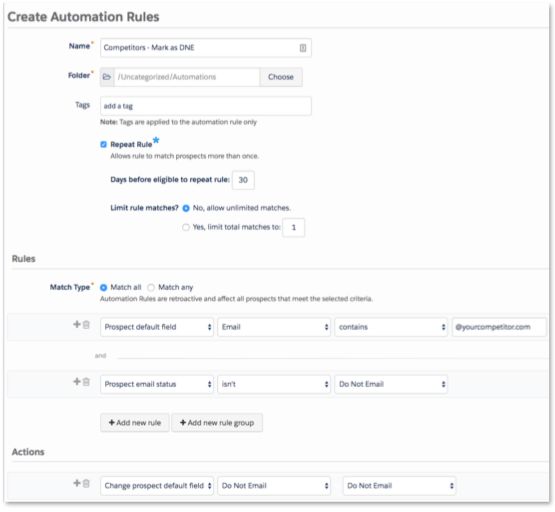
Task: Select 'Yes, limit total matches to' option
Action: click(x=186, y=227)
